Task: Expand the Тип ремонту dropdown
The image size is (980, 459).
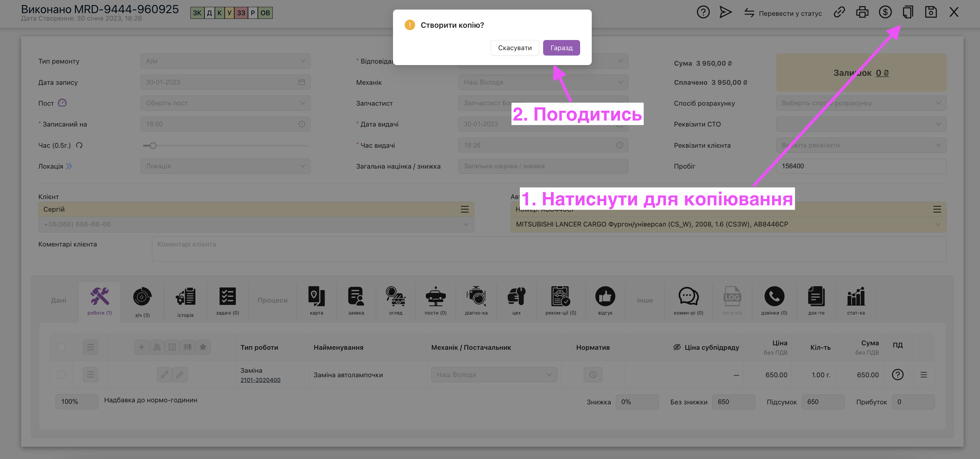Action: tap(225, 61)
